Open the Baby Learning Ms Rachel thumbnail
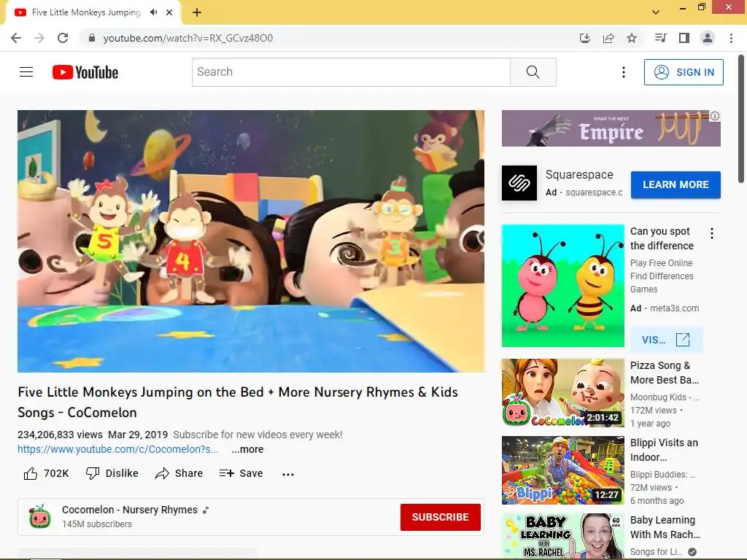 pos(562,535)
